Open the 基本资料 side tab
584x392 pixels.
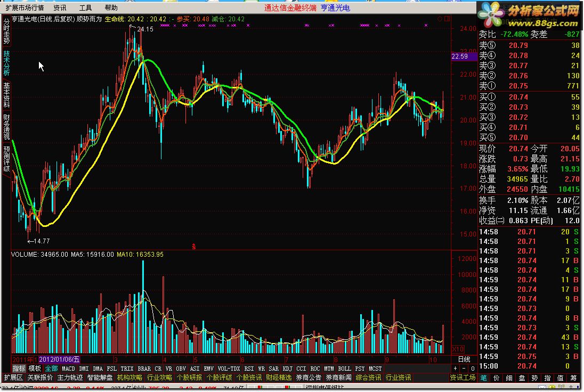click(6, 95)
